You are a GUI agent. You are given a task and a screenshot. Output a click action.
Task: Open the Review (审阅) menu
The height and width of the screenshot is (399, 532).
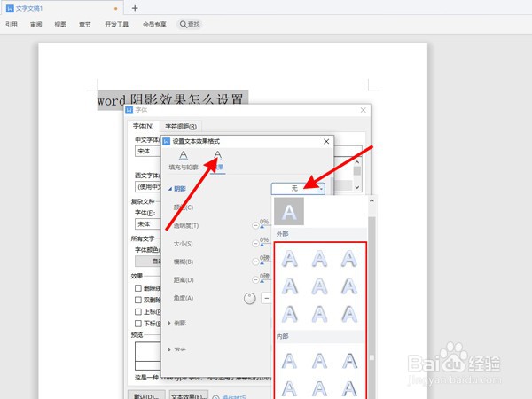pos(36,25)
